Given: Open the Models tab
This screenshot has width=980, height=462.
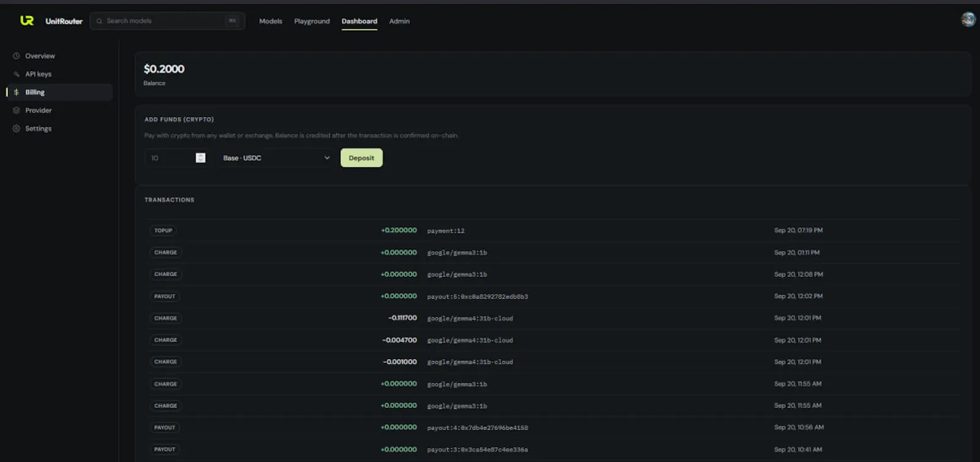Looking at the screenshot, I should [x=271, y=21].
